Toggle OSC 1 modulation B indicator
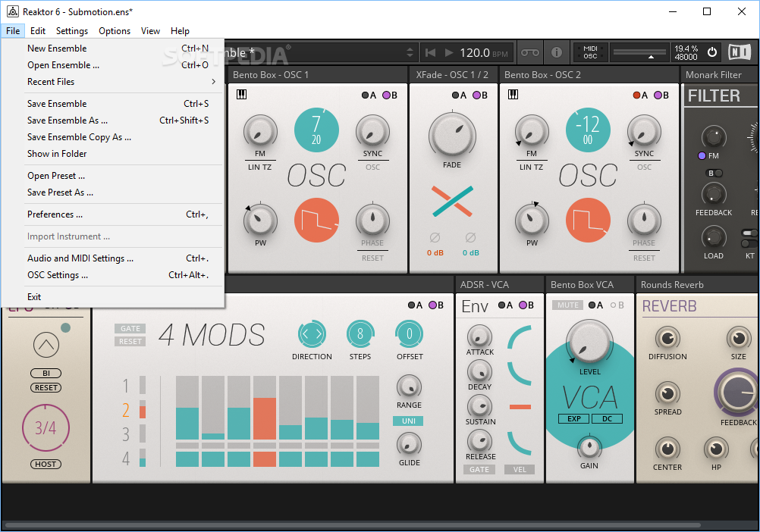Screen dimensions: 760x532 tap(390, 95)
